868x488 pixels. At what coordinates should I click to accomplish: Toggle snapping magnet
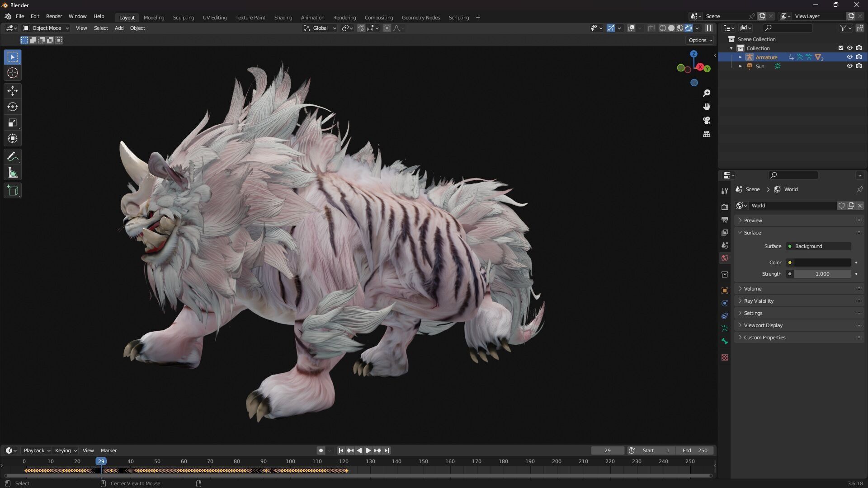361,28
